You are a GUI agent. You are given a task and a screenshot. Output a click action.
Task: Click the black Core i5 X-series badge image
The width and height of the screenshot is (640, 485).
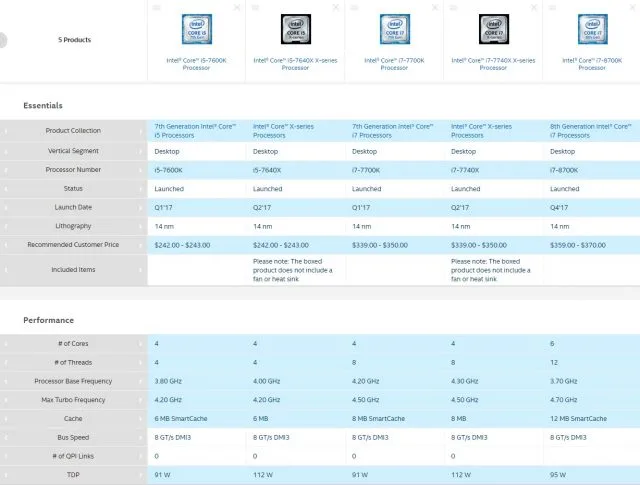296,29
